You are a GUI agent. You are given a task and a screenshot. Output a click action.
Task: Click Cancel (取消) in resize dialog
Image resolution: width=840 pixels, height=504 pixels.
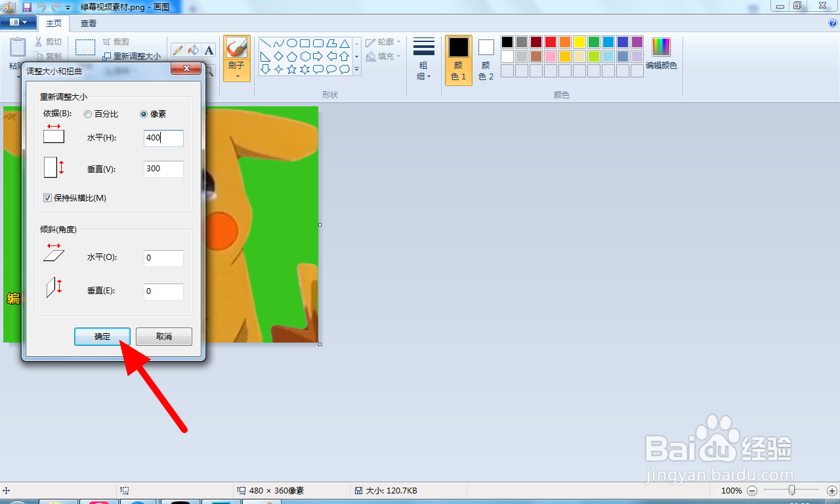(164, 337)
